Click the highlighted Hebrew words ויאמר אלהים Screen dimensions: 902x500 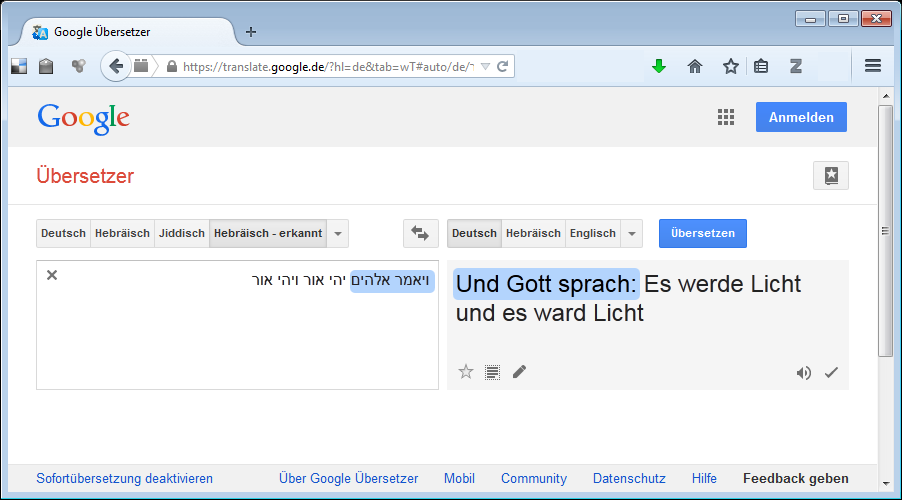391,280
